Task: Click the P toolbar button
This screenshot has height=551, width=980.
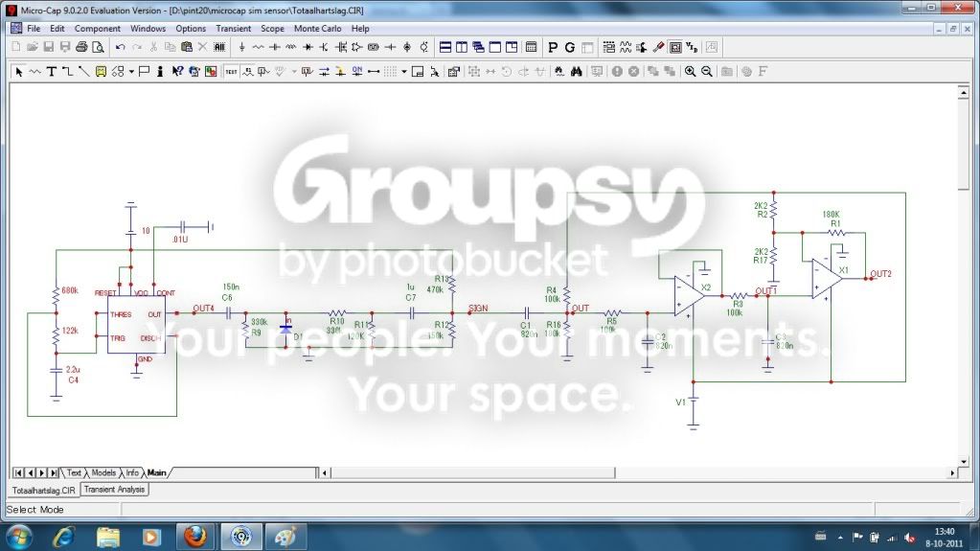Action: (x=553, y=47)
